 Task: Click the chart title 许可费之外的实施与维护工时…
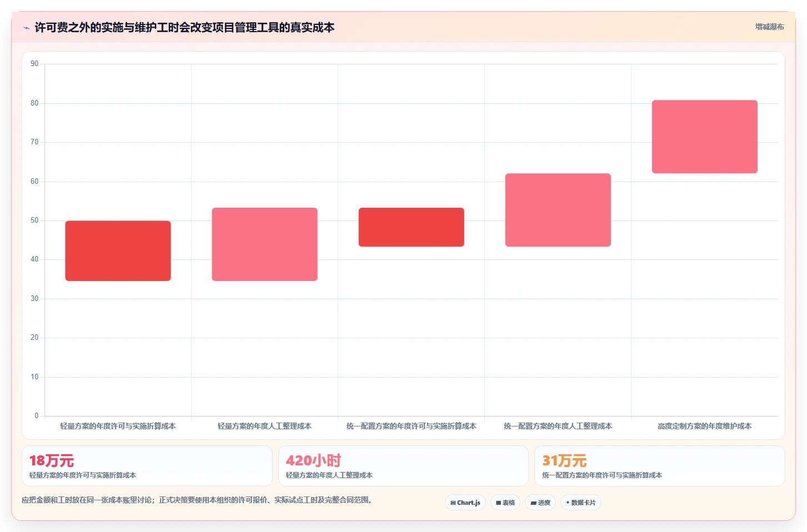pyautogui.click(x=184, y=27)
